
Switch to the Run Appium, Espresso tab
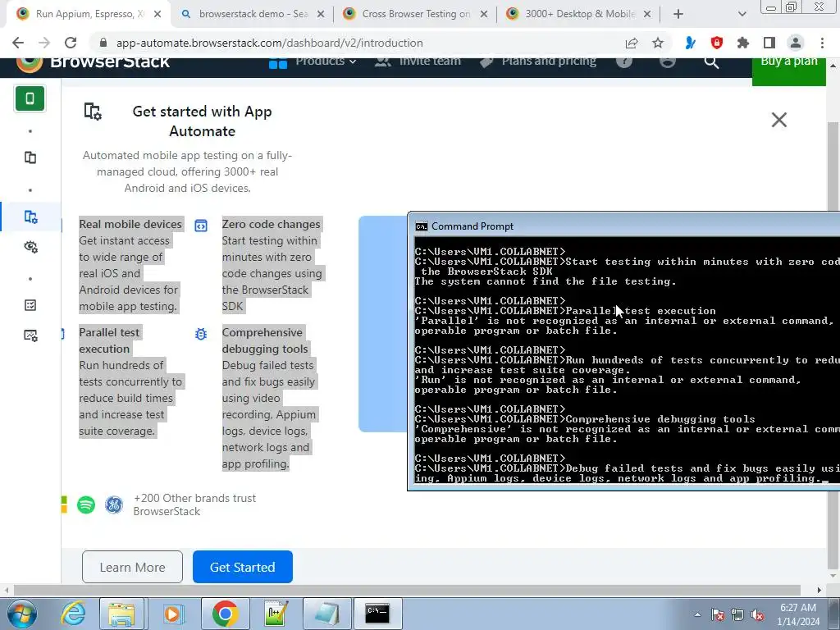click(89, 14)
